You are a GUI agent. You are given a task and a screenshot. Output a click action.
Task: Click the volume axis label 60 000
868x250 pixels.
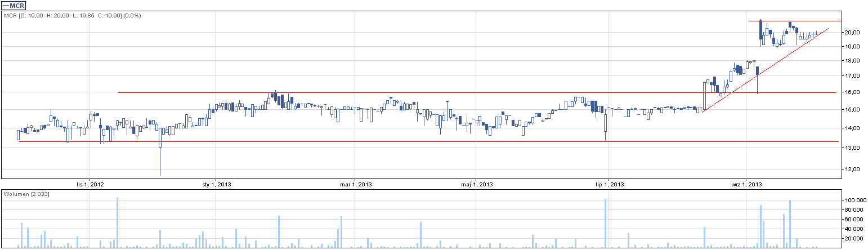click(853, 219)
